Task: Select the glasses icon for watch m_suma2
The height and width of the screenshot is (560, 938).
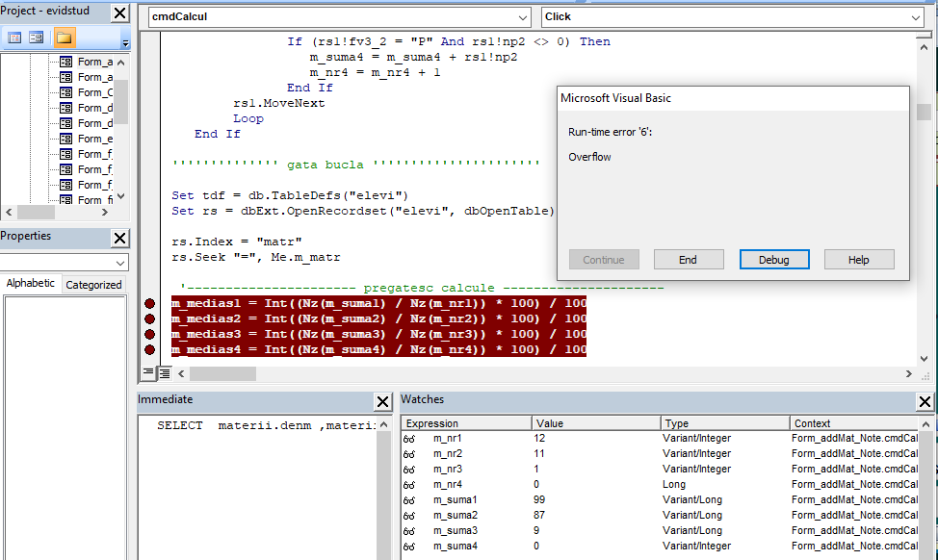Action: tap(408, 516)
